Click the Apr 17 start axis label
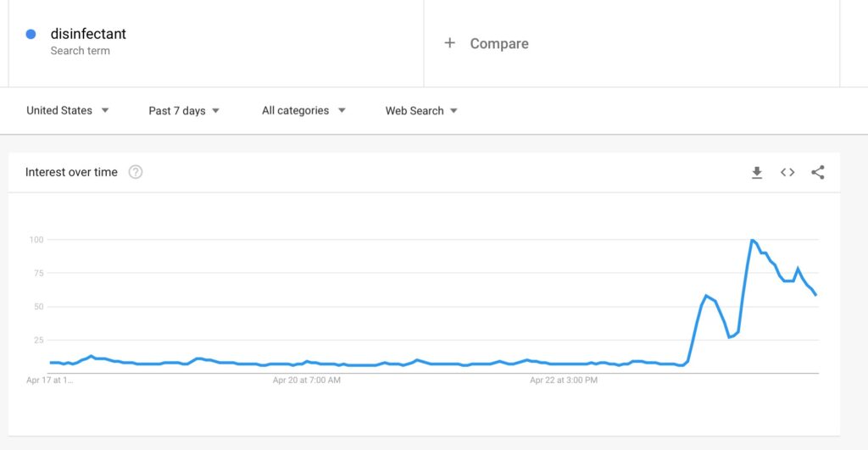Screen dimensions: 868x450 point(49,381)
